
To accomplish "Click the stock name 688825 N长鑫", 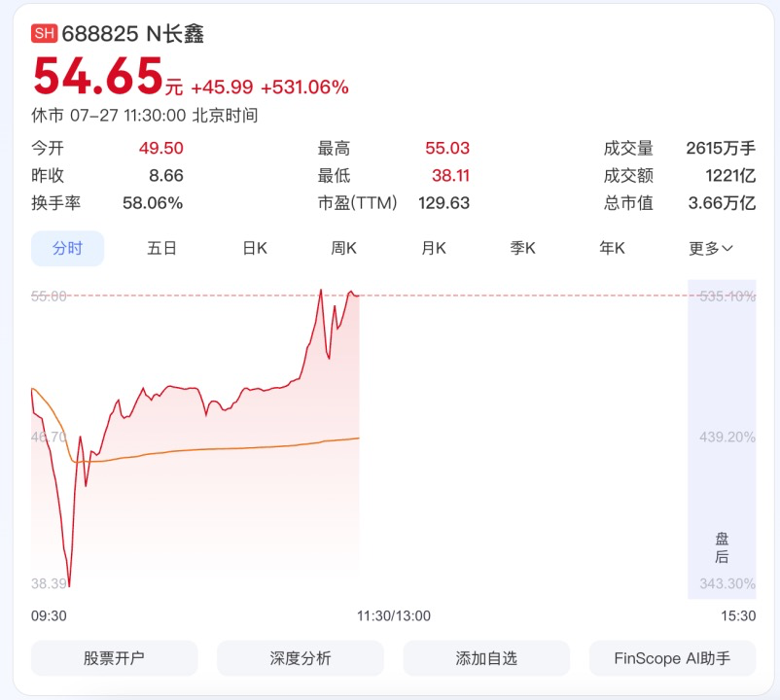I will coord(133,34).
